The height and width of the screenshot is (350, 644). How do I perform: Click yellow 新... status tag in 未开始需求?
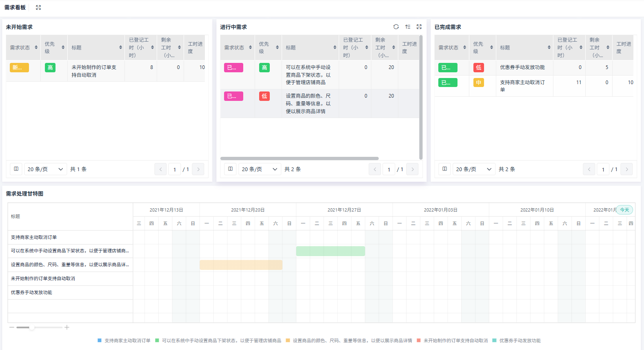coord(19,68)
